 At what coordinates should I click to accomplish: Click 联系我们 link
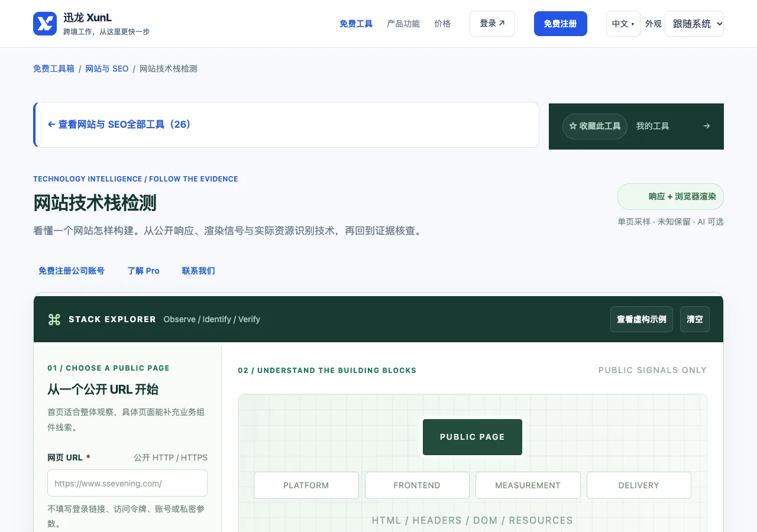(199, 271)
